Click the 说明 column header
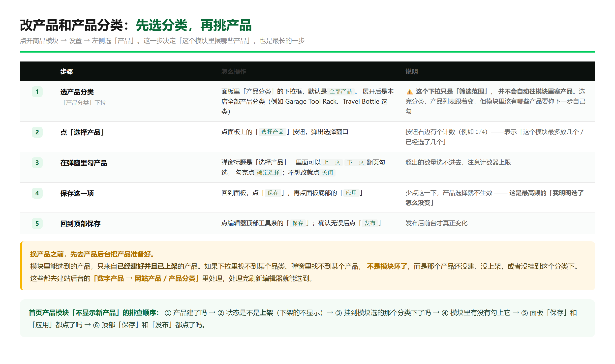The height and width of the screenshot is (364, 615). (412, 72)
